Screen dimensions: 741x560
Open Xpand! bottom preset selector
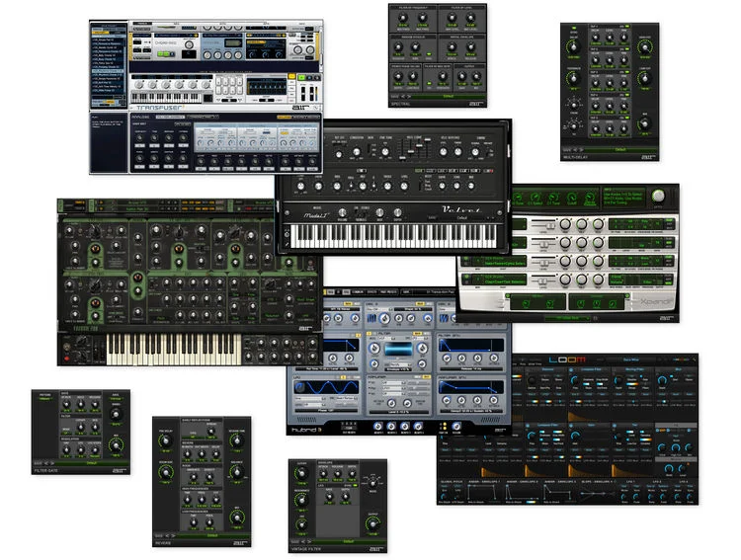(567, 318)
